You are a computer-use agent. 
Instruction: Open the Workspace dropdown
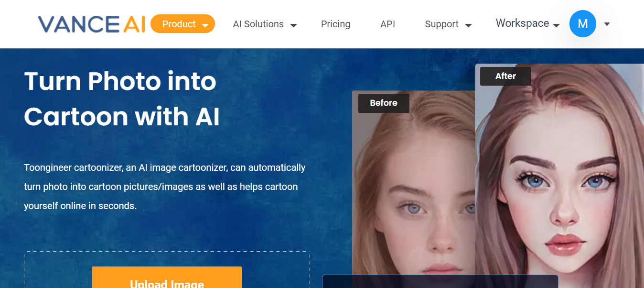pyautogui.click(x=527, y=23)
